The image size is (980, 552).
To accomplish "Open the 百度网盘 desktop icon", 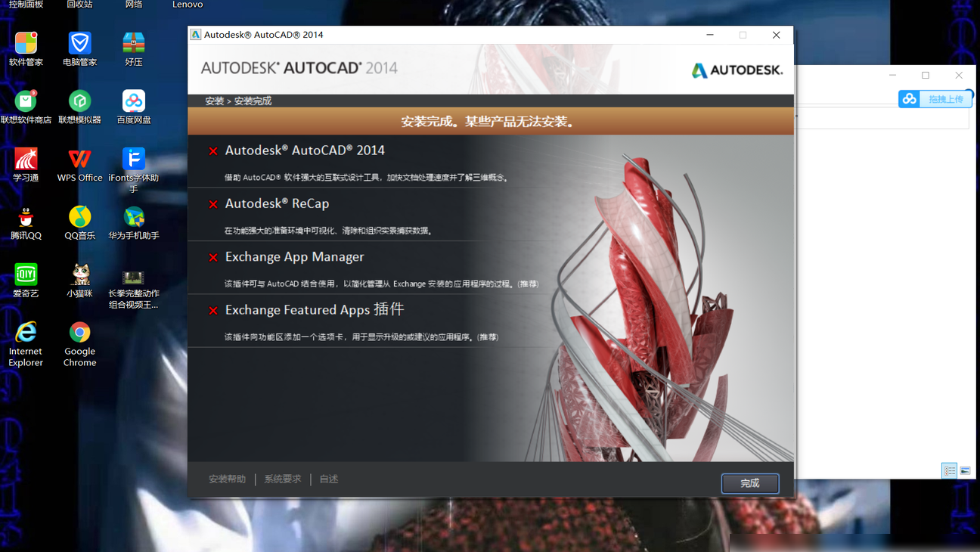I will click(134, 101).
